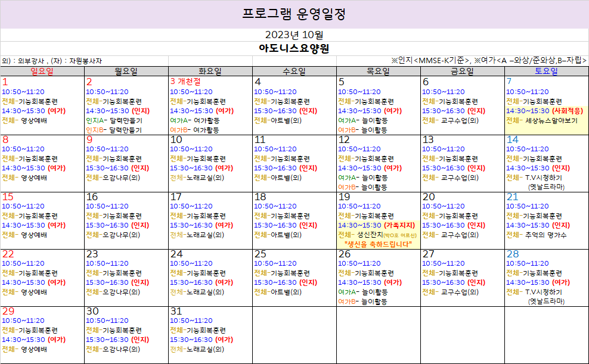
Task: Click the '수요일' column header
Action: tap(294, 71)
